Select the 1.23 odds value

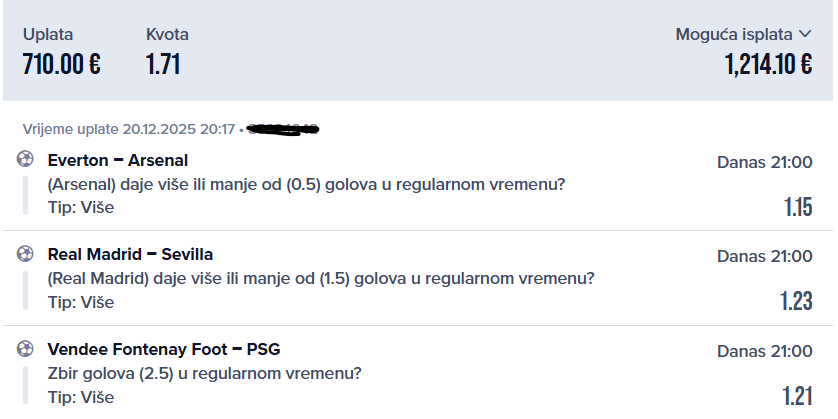pos(797,301)
